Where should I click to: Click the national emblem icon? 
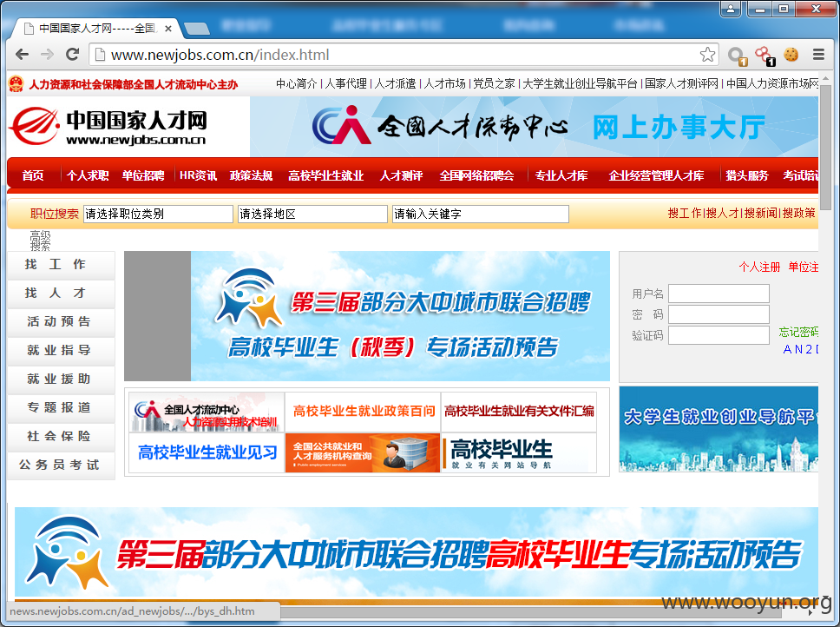coord(16,84)
